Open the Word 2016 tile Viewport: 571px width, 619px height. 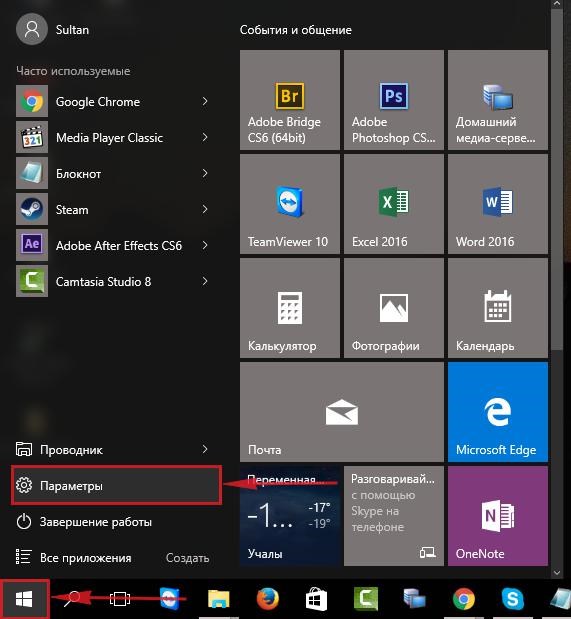tap(498, 204)
